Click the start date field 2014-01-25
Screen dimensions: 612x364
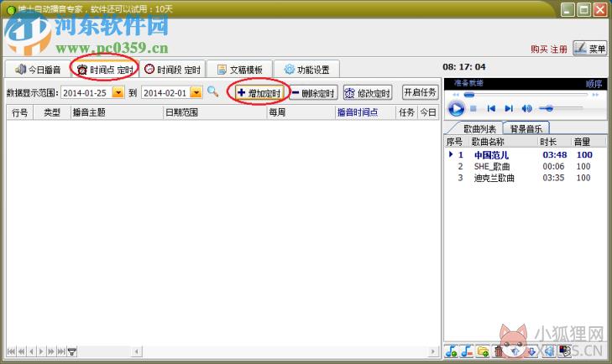tap(86, 92)
